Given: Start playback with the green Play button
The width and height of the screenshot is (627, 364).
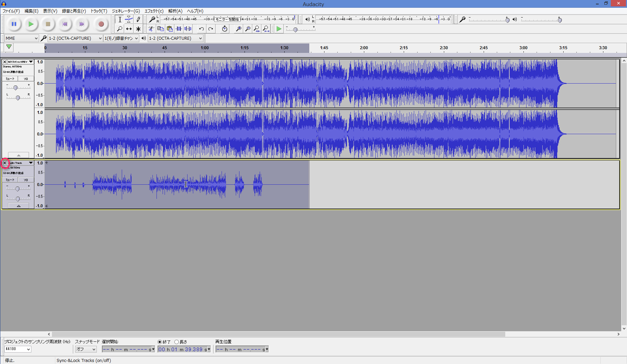Looking at the screenshot, I should pos(31,24).
